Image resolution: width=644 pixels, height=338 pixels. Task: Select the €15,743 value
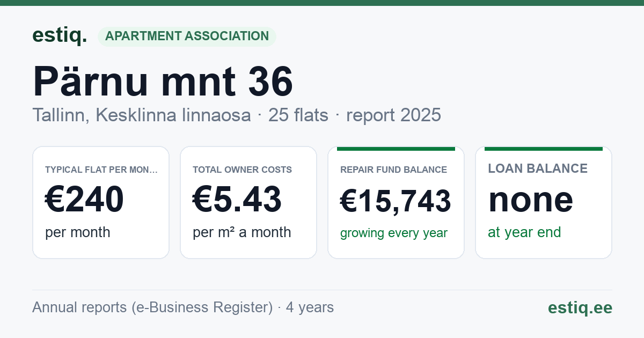point(396,202)
